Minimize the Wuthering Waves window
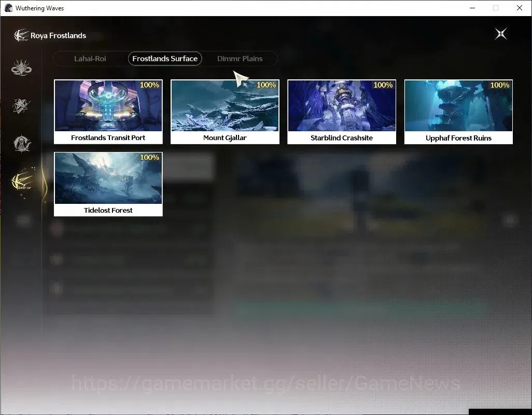The width and height of the screenshot is (532, 415). point(472,8)
